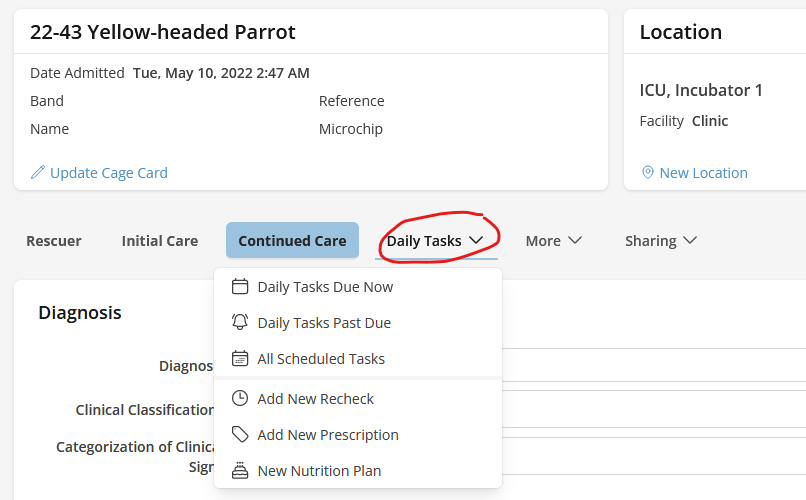Click the pencil icon beside Update Cage Card

tap(38, 173)
